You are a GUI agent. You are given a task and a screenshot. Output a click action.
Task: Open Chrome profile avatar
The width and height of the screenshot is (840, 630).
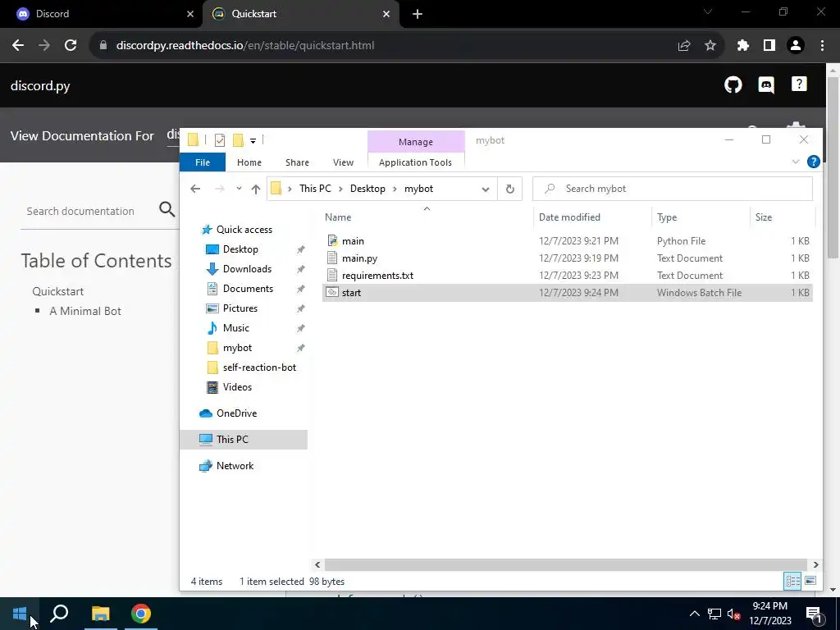coord(796,46)
